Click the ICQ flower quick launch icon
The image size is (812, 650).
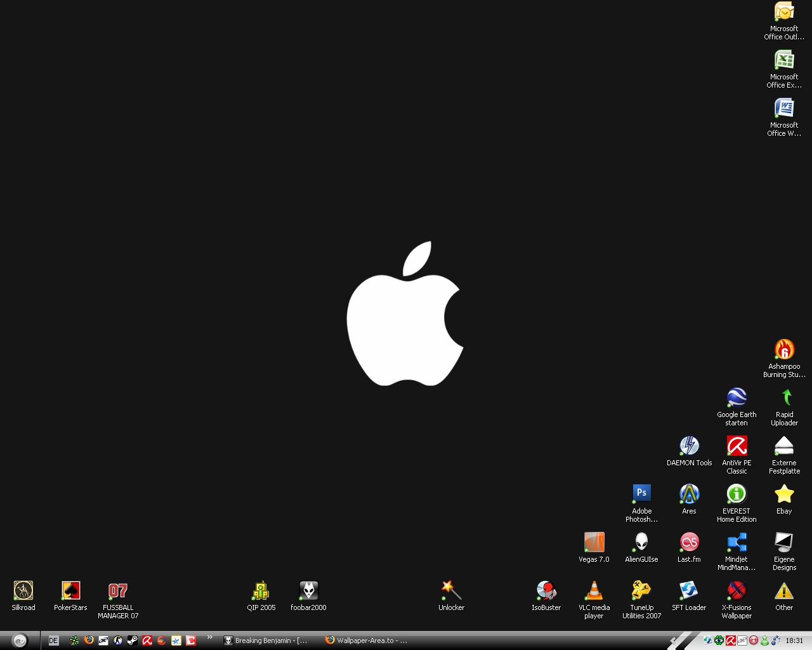74,640
